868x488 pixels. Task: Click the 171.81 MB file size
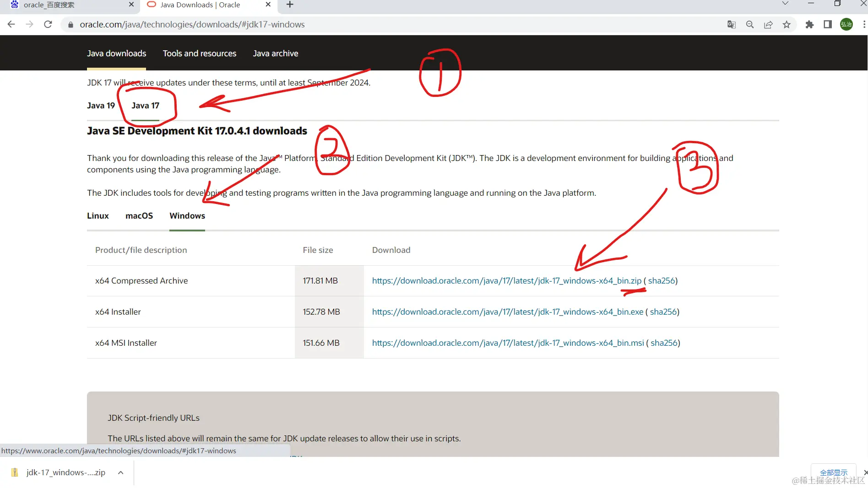point(320,281)
